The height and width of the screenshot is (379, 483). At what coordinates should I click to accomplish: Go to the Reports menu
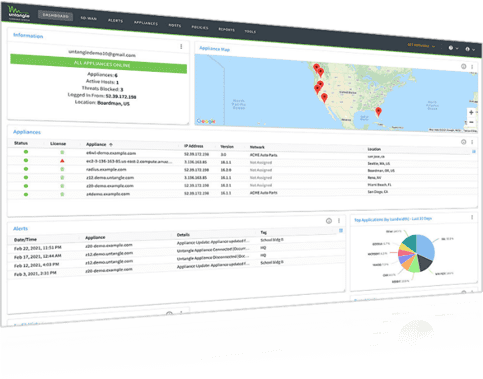click(x=226, y=29)
